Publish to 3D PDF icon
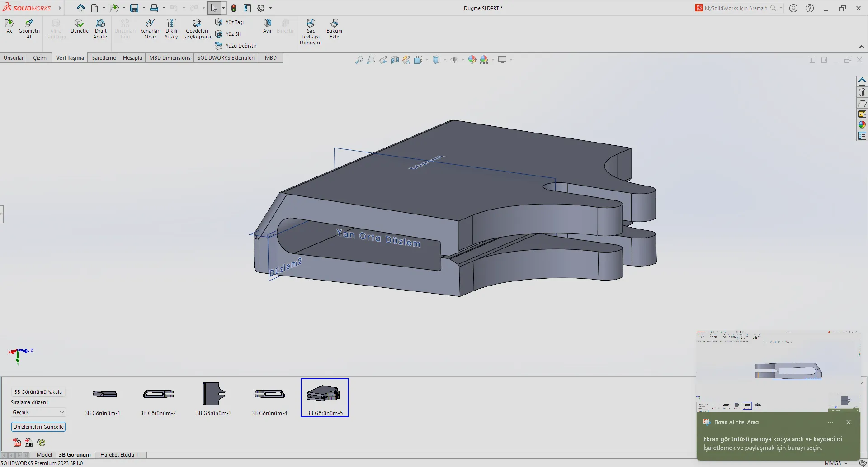This screenshot has height=467, width=868. tap(17, 443)
